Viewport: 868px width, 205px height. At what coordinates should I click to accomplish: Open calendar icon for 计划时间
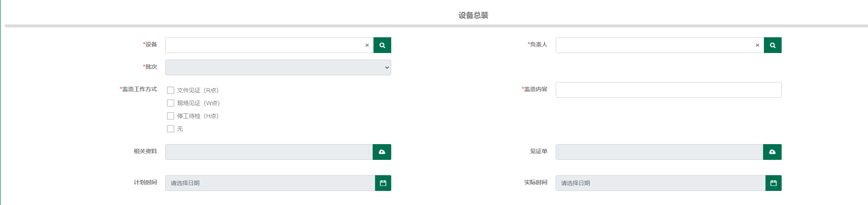(x=383, y=183)
